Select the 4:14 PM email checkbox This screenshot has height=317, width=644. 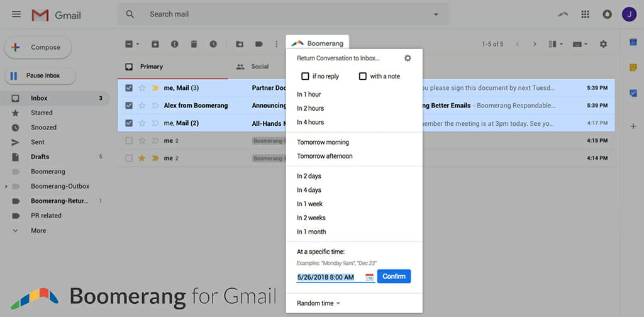(x=129, y=158)
